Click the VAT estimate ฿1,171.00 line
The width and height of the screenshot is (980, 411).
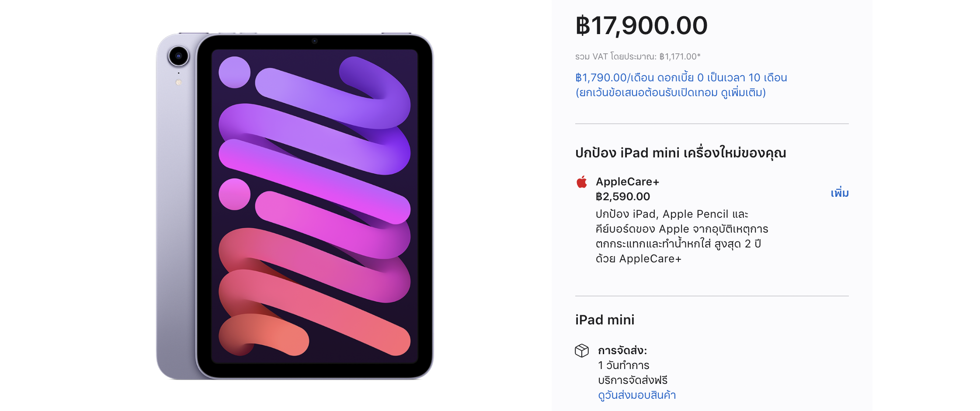pos(637,56)
